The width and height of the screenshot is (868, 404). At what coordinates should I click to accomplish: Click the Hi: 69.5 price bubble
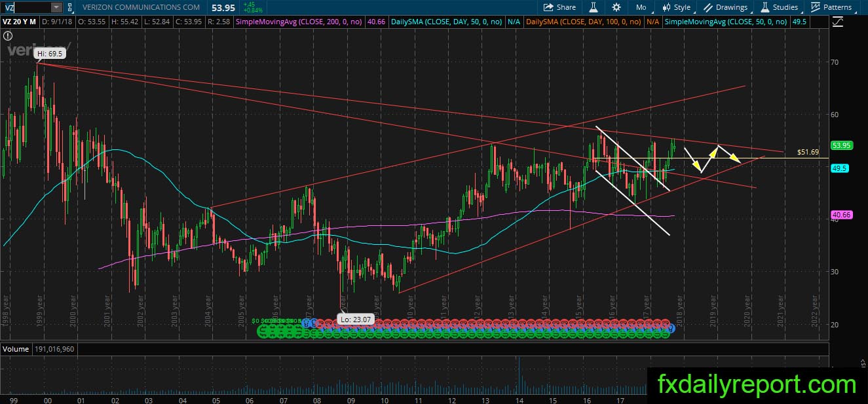pos(50,54)
